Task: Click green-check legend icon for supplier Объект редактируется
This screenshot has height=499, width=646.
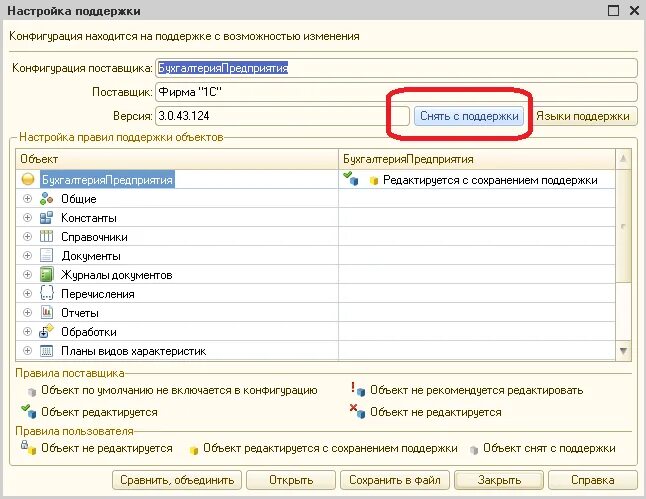Action: coord(29,411)
